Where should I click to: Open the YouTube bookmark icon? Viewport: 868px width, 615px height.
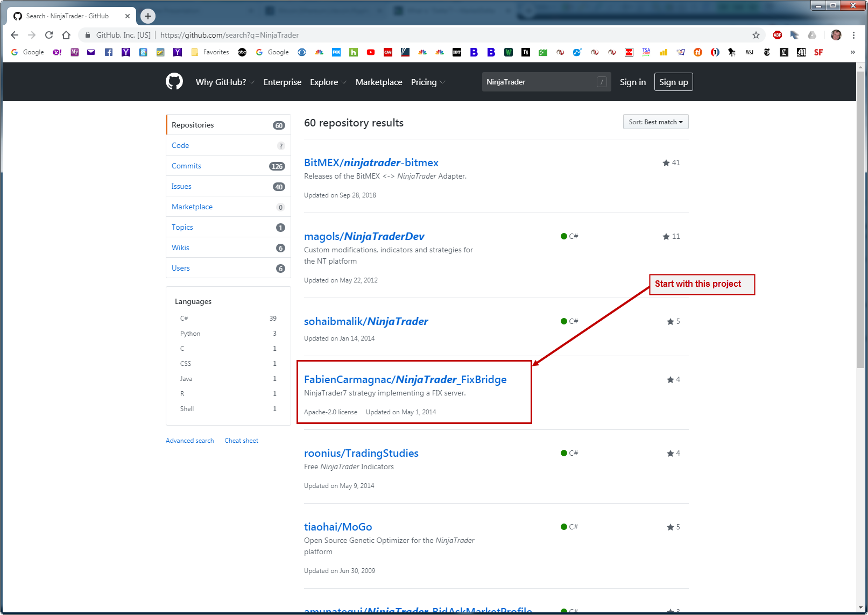371,52
